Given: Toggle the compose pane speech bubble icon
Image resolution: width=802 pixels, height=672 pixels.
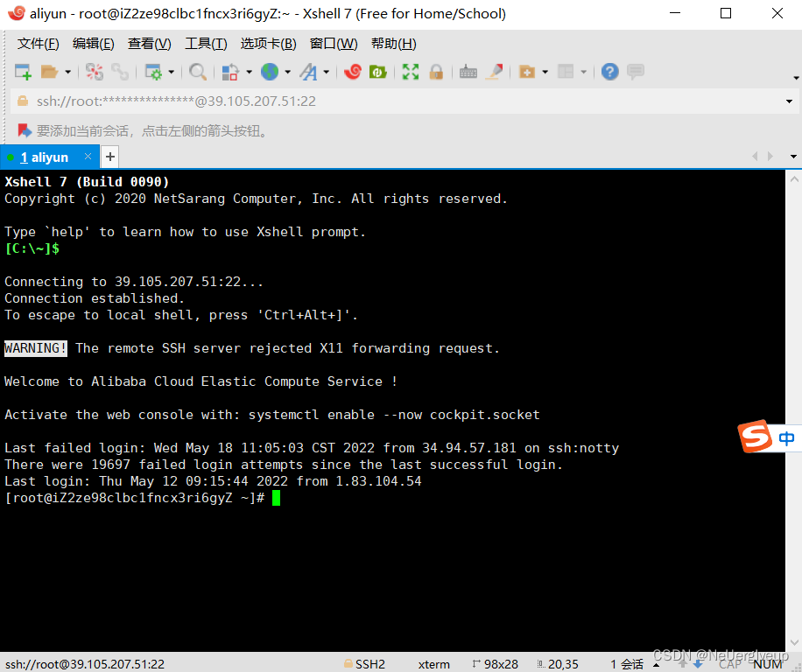Looking at the screenshot, I should click(635, 72).
